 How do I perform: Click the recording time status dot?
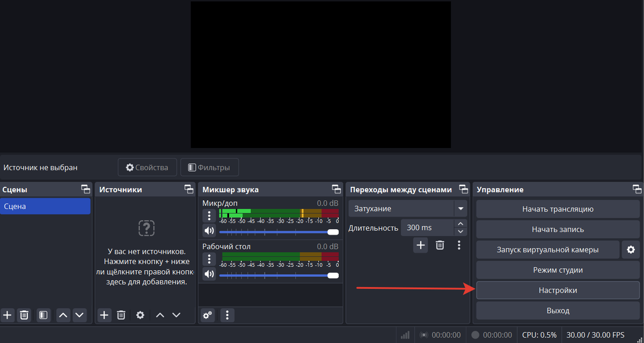click(x=475, y=335)
